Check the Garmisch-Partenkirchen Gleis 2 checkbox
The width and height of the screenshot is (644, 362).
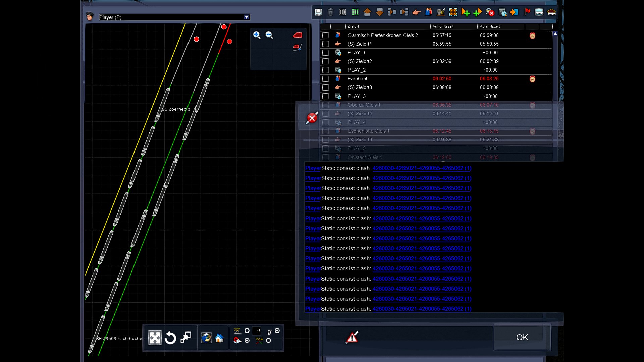click(x=325, y=35)
